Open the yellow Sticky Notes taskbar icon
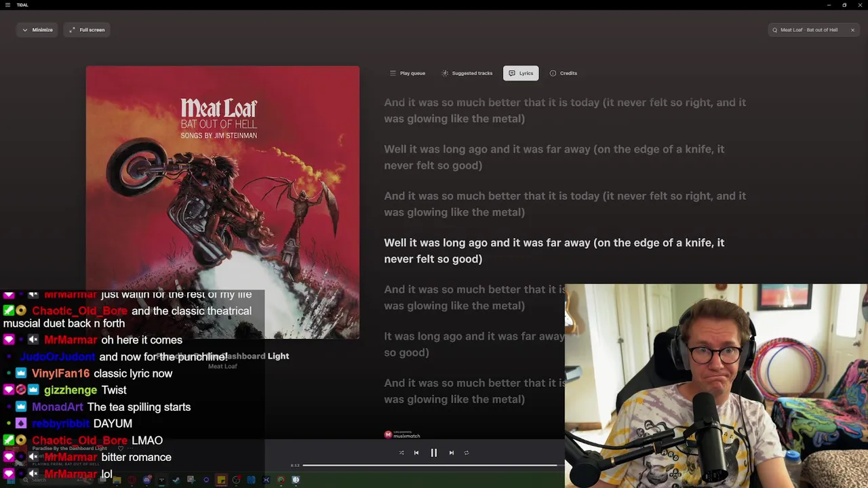This screenshot has height=488, width=868. [x=221, y=480]
